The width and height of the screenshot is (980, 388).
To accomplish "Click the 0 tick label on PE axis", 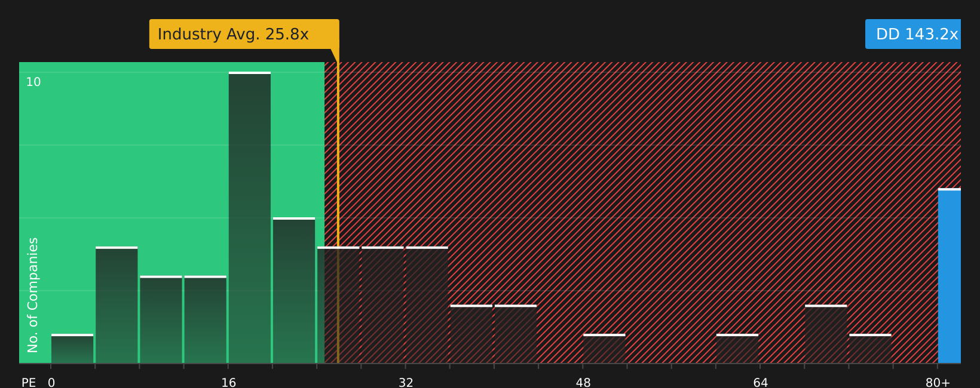I will point(51,383).
